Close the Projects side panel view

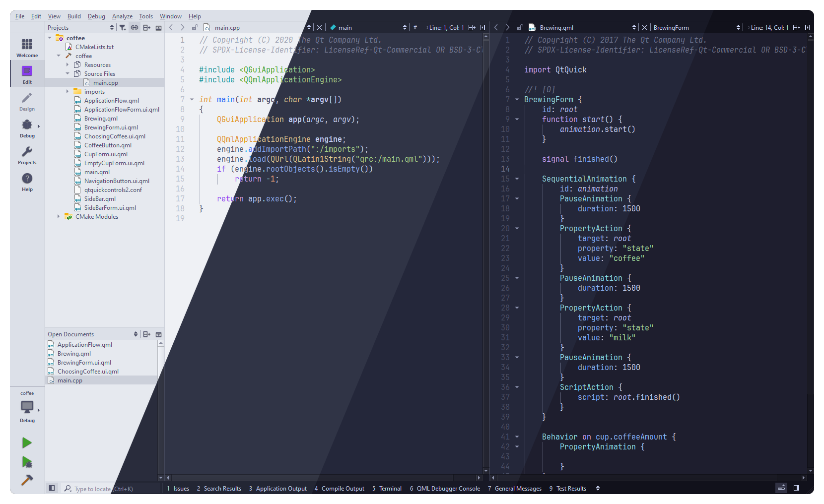click(158, 28)
